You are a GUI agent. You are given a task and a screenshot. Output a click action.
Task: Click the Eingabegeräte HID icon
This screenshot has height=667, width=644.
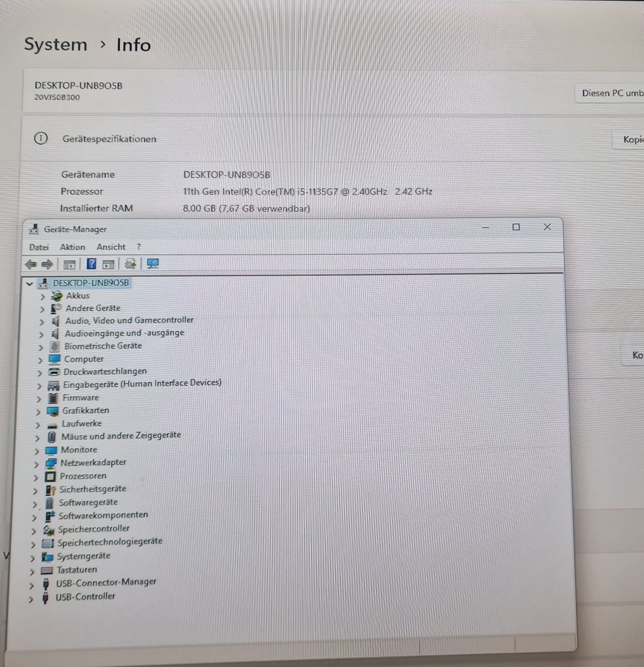pyautogui.click(x=53, y=386)
